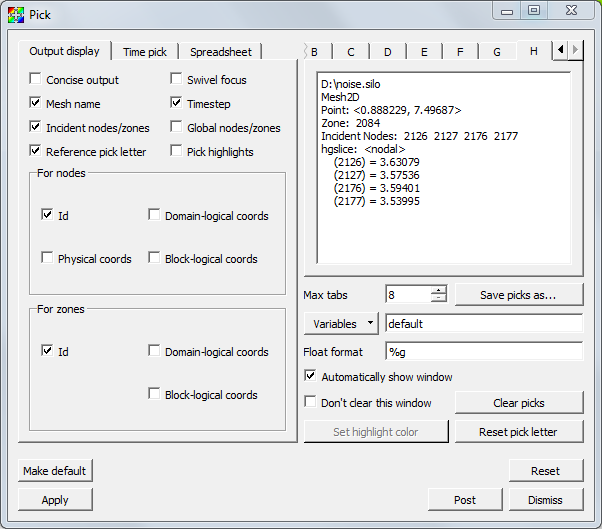Dismiss the Pick window
Screen dimensions: 602x529
(x=546, y=500)
